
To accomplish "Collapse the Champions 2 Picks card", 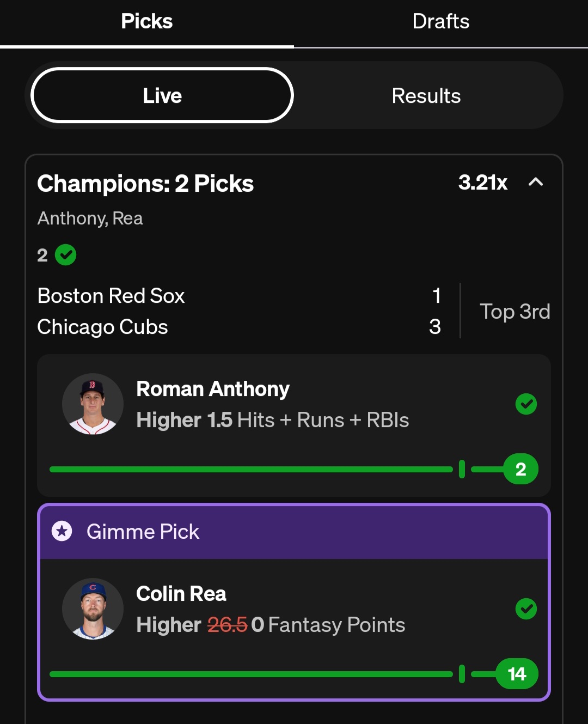I will click(536, 182).
